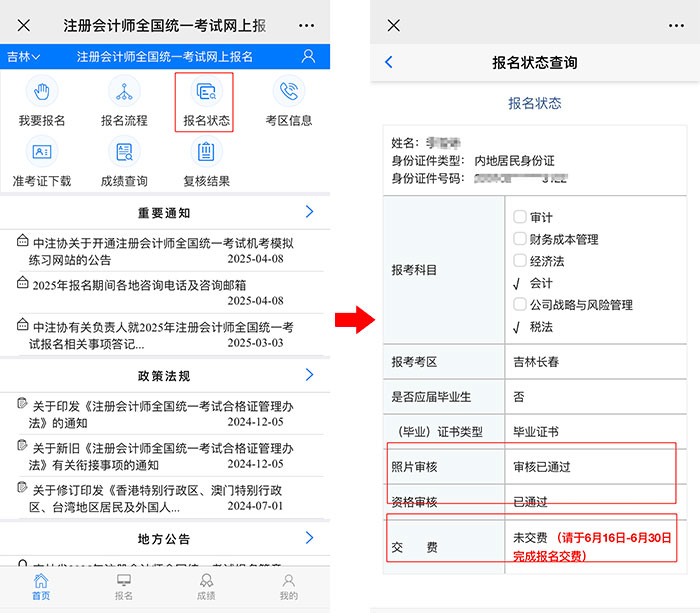Open 成绩查询 score lookup icon
700x613 pixels.
click(124, 153)
